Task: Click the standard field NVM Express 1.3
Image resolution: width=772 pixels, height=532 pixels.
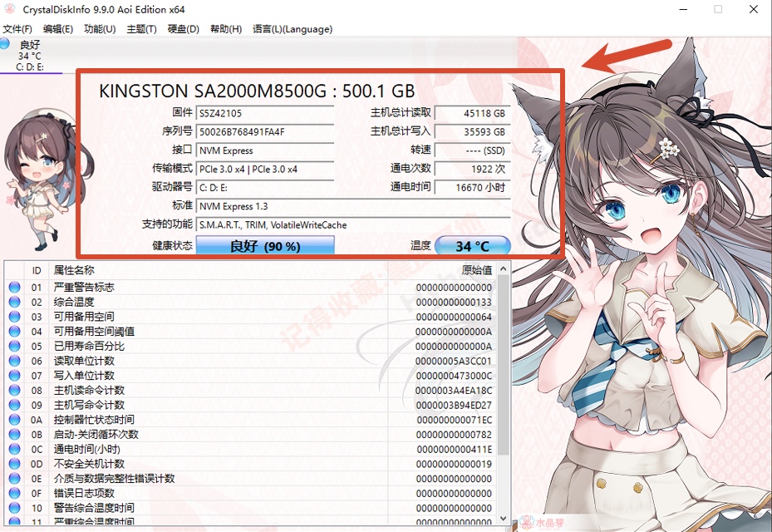Action: [x=353, y=206]
